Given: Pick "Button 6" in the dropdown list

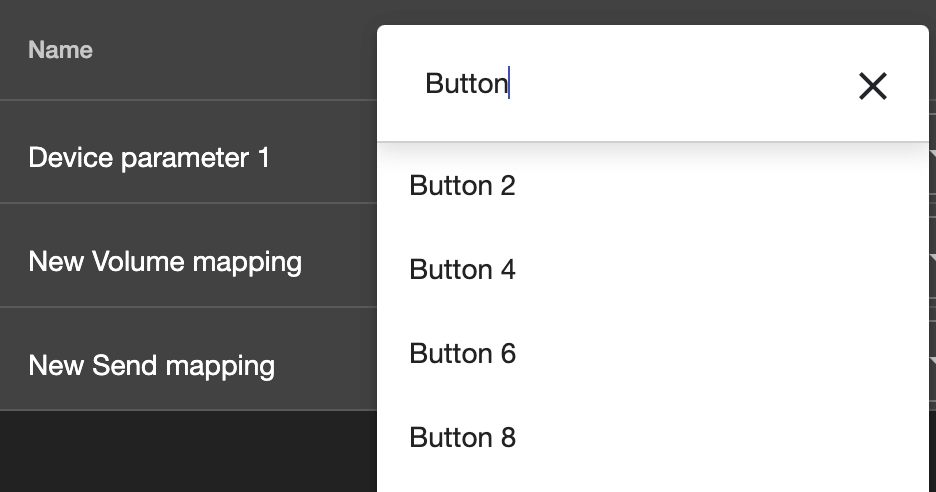Looking at the screenshot, I should pos(462,354).
